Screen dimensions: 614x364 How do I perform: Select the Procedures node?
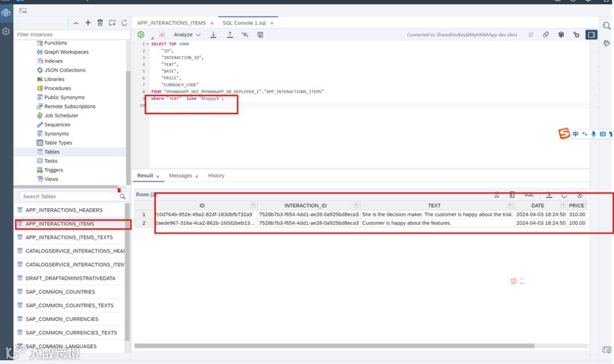pos(57,89)
